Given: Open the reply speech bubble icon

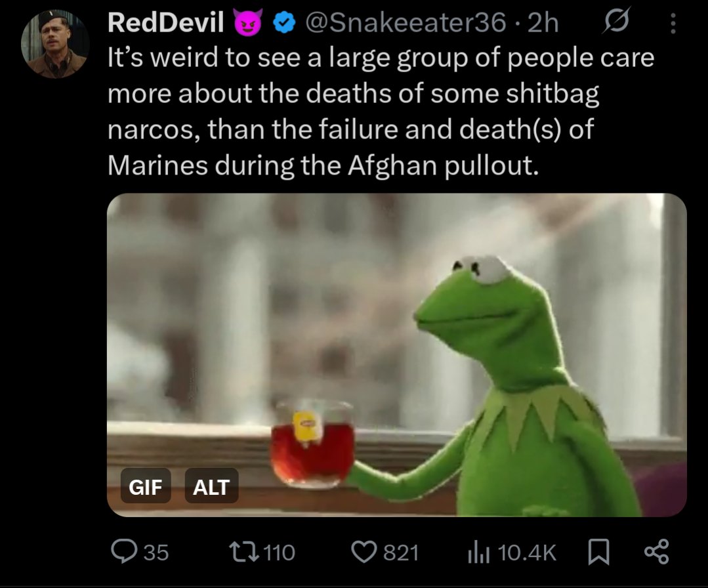Looking at the screenshot, I should [123, 552].
